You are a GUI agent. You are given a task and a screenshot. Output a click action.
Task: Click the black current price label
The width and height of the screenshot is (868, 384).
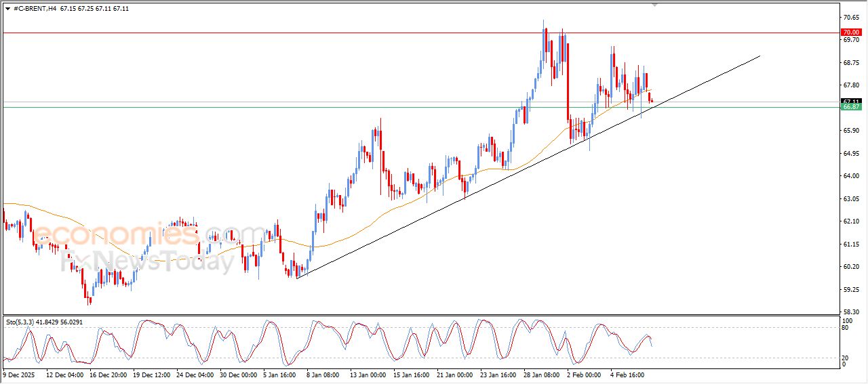[850, 102]
